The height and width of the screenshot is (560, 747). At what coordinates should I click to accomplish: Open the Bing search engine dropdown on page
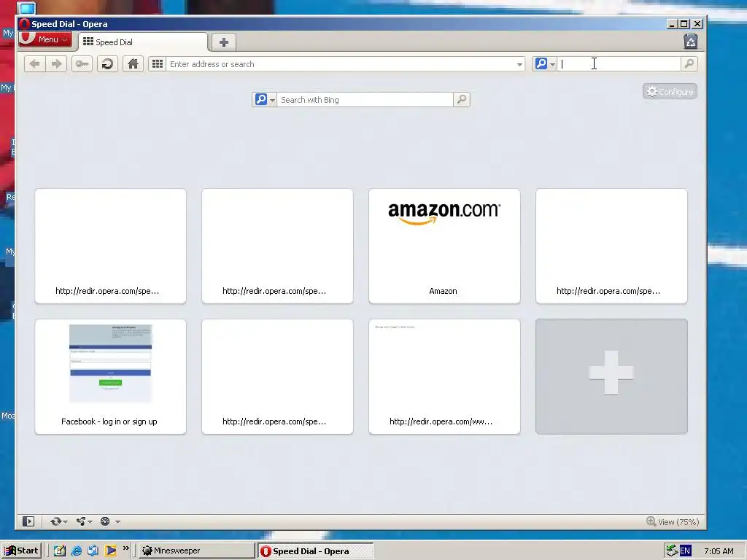tap(264, 99)
